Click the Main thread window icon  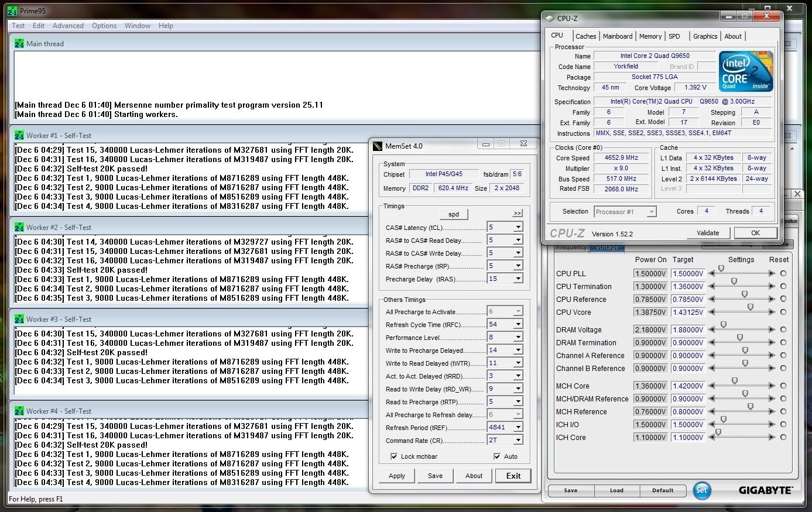tap(19, 43)
